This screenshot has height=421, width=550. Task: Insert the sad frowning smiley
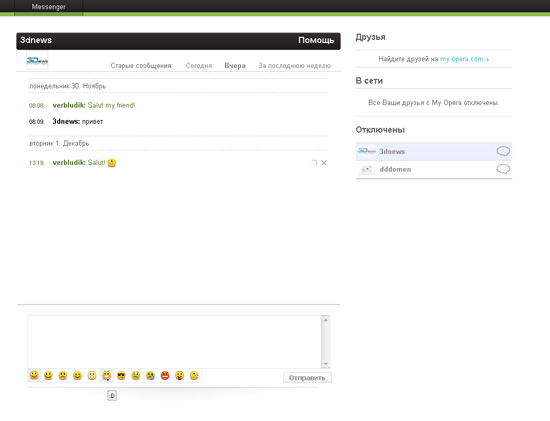pyautogui.click(x=63, y=376)
